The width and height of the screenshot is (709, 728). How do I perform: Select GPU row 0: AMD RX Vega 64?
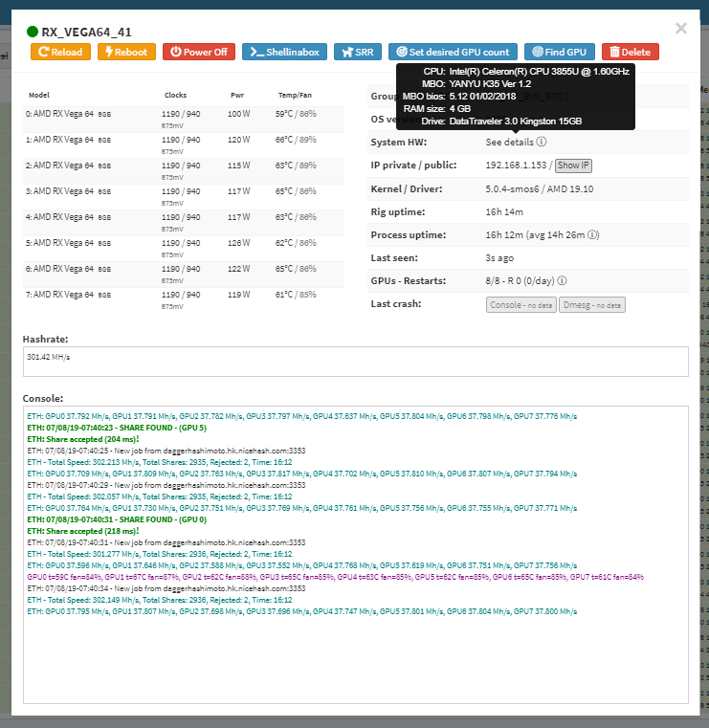point(184,120)
